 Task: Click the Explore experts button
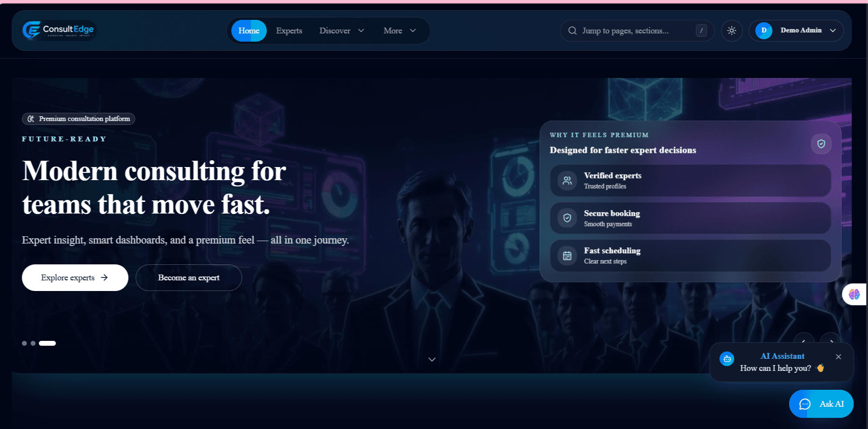point(75,277)
